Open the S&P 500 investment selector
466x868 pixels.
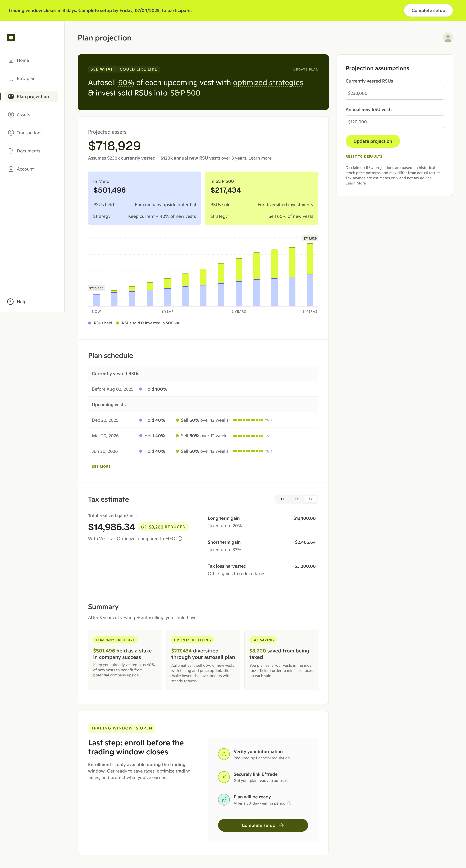click(185, 93)
